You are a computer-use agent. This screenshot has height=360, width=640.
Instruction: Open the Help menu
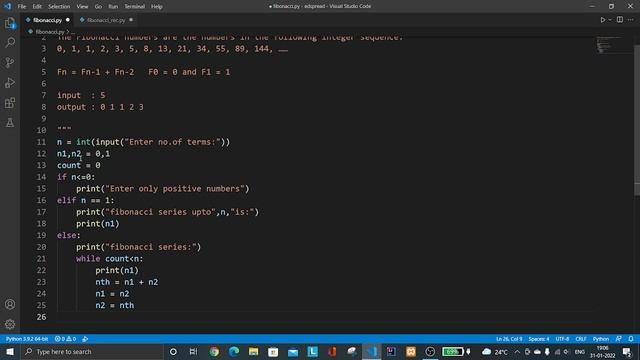(x=157, y=7)
